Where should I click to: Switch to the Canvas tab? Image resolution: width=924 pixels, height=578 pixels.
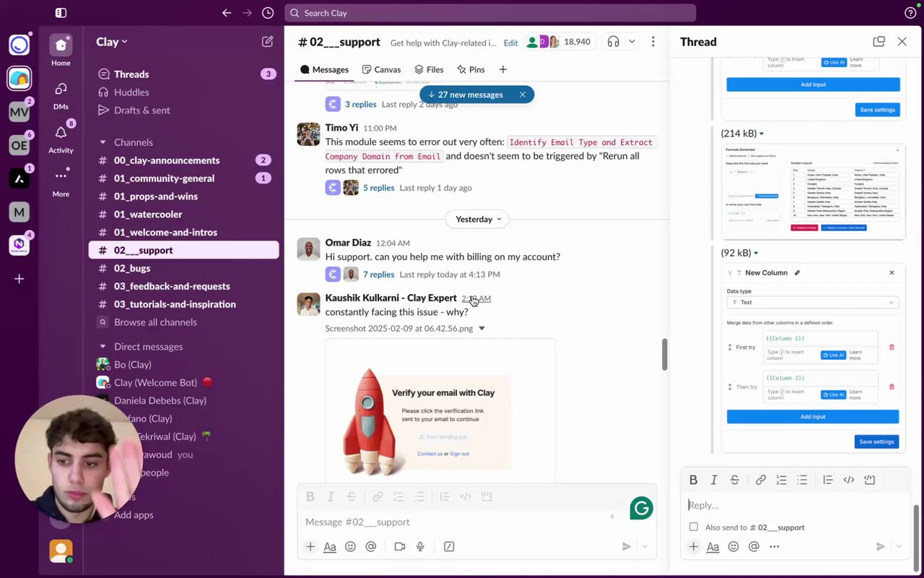pos(381,70)
